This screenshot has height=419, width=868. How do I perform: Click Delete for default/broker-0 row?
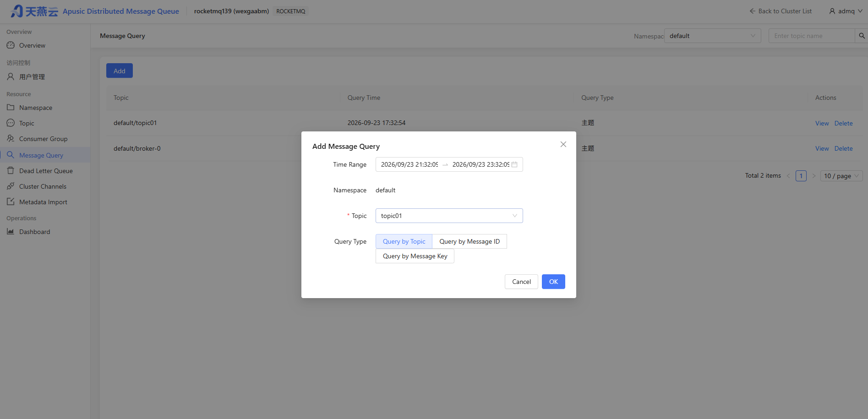point(843,148)
